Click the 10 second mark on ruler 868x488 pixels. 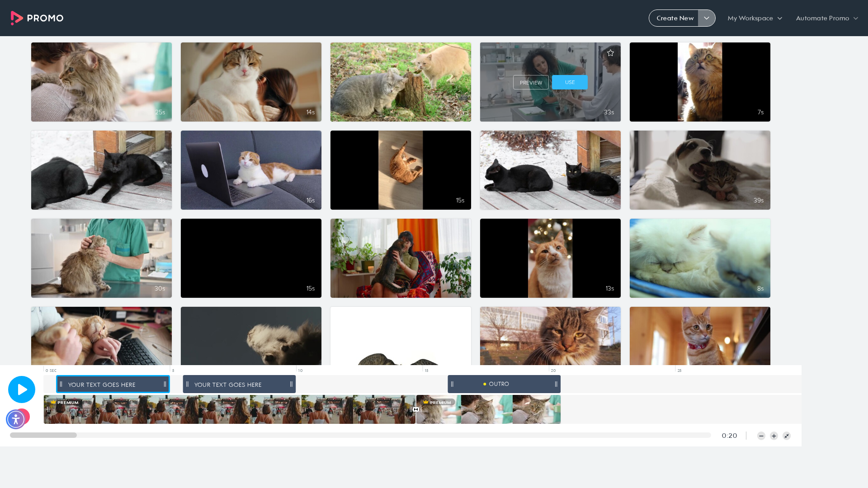300,371
